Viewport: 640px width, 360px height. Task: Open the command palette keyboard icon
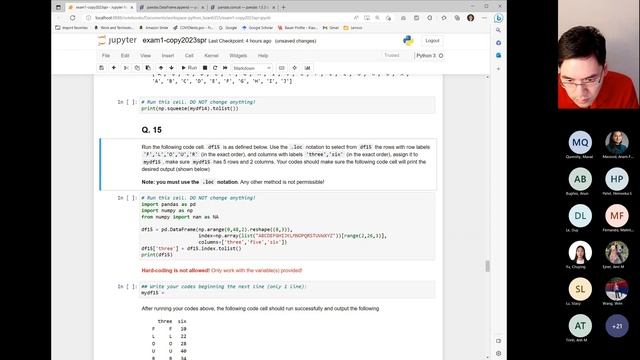(x=282, y=68)
